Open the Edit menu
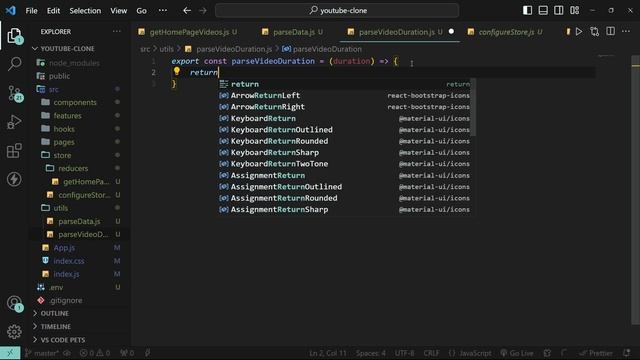Image resolution: width=640 pixels, height=360 pixels. 53,11
